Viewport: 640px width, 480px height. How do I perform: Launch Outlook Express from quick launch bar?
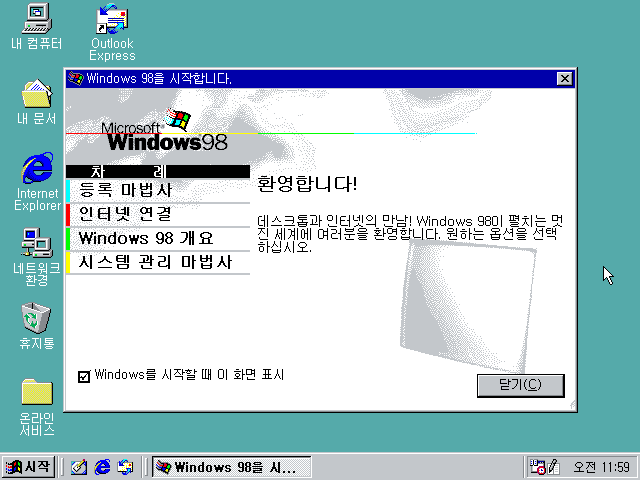pyautogui.click(x=125, y=467)
